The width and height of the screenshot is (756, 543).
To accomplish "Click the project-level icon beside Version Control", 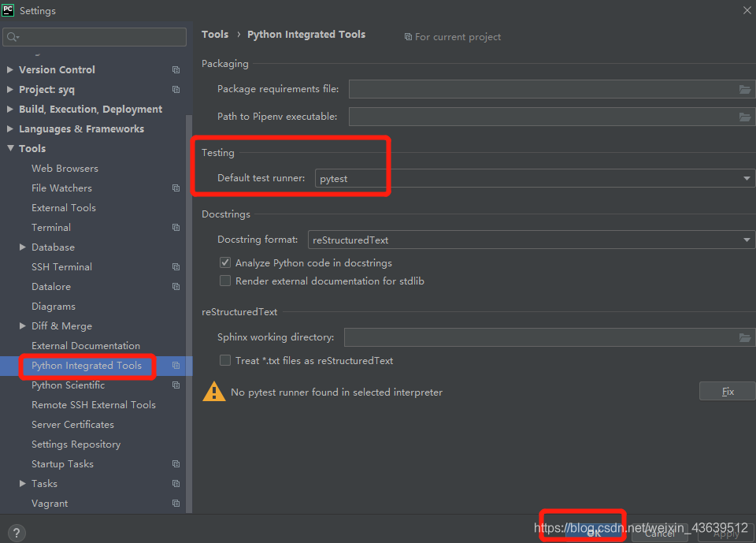I will pyautogui.click(x=176, y=70).
